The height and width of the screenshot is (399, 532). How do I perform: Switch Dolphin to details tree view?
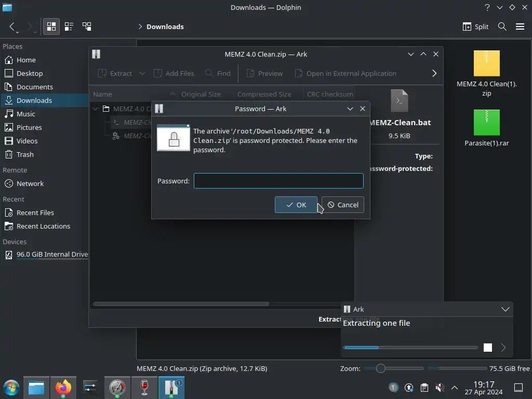pos(87,26)
